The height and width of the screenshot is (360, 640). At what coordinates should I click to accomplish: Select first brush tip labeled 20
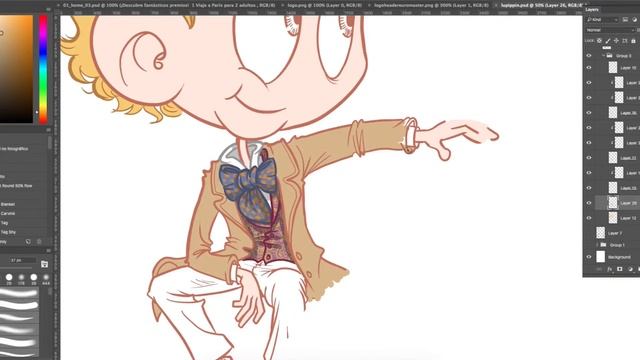9,279
